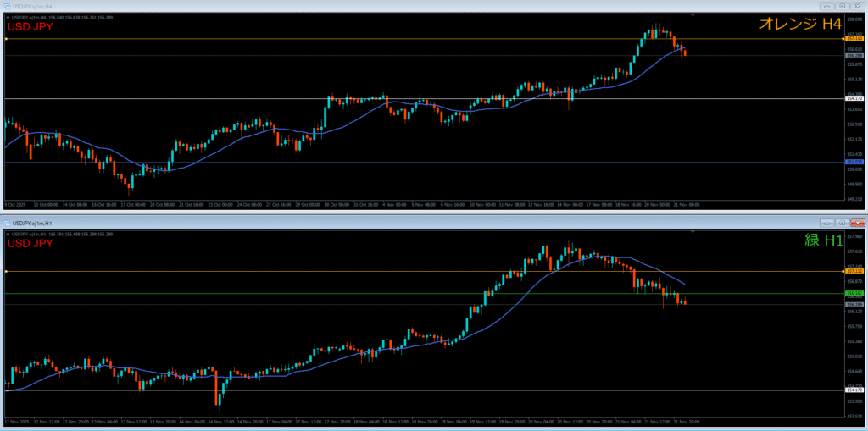
Task: Expand one-click trading arrow on H4 chart
Action: coord(7,16)
